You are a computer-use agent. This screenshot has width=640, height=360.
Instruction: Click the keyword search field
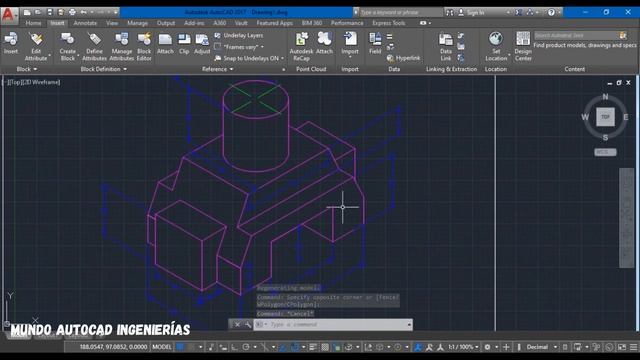(401, 12)
